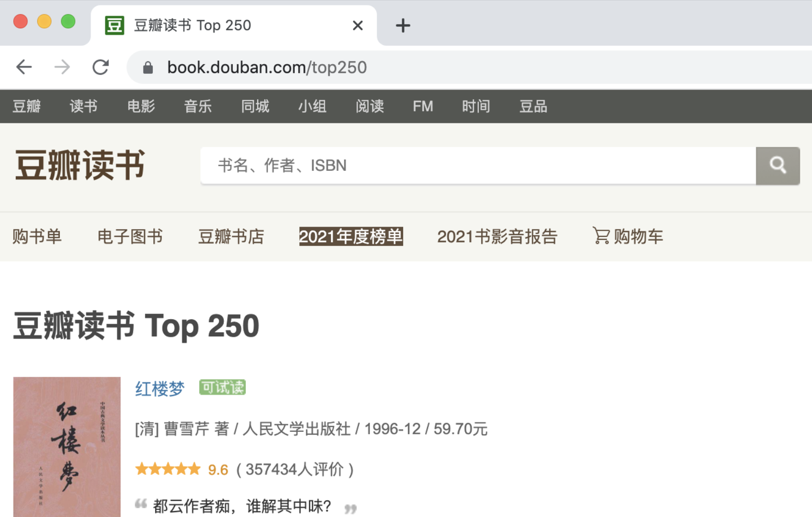Open FM in the top navigation
The width and height of the screenshot is (812, 517).
point(423,106)
